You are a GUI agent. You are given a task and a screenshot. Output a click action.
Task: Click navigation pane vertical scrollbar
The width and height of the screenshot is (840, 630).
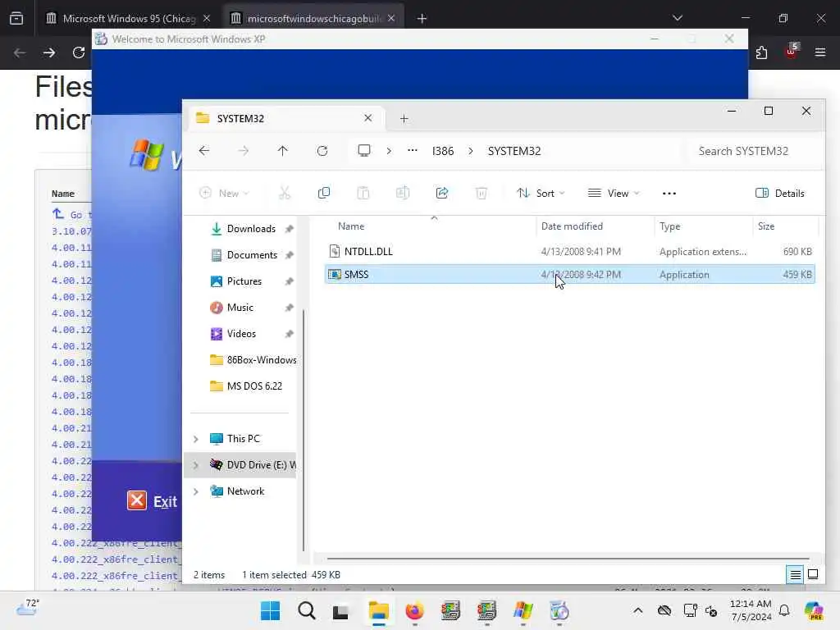[x=304, y=430]
